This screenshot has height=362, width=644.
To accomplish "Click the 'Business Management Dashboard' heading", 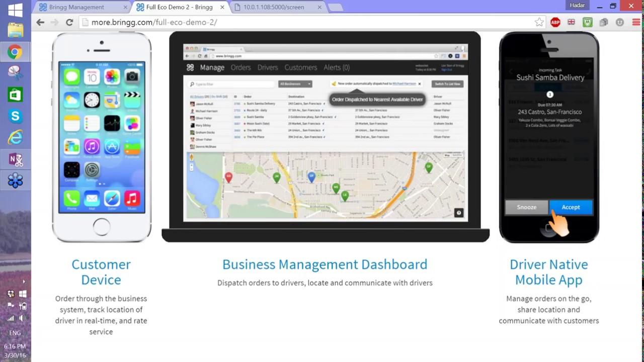I will coord(325,264).
